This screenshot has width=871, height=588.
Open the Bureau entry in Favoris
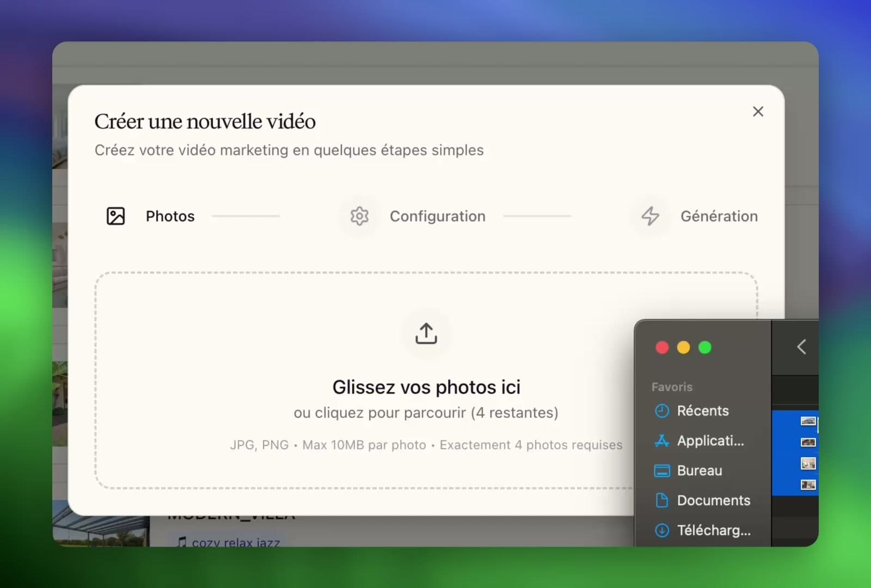[700, 470]
